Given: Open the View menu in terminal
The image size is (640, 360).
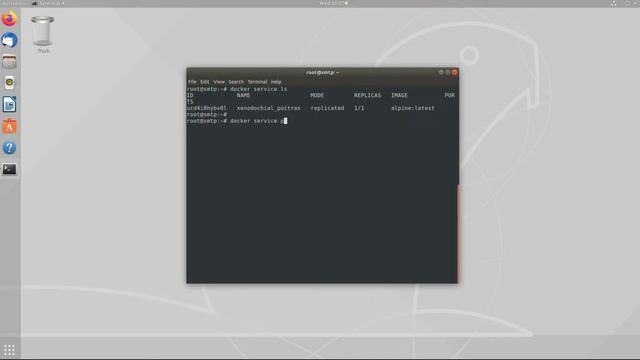Looking at the screenshot, I should point(219,82).
